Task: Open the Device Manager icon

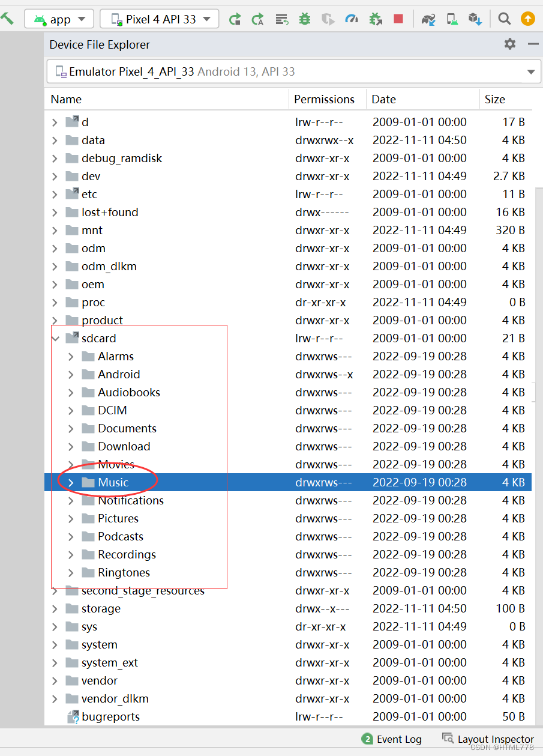Action: (452, 19)
